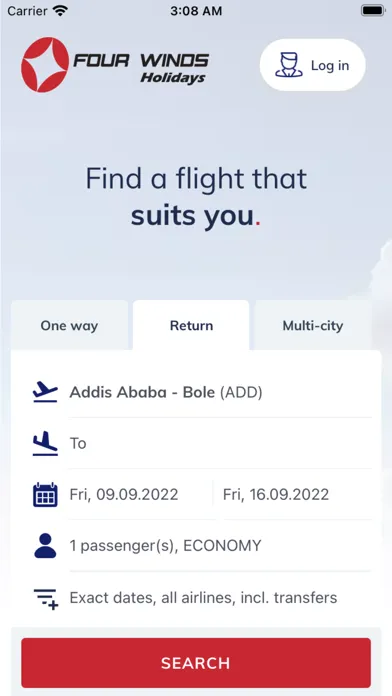Edit Addis Ababa - Bole departure field
Image resolution: width=392 pixels, height=696 pixels.
[x=220, y=392]
